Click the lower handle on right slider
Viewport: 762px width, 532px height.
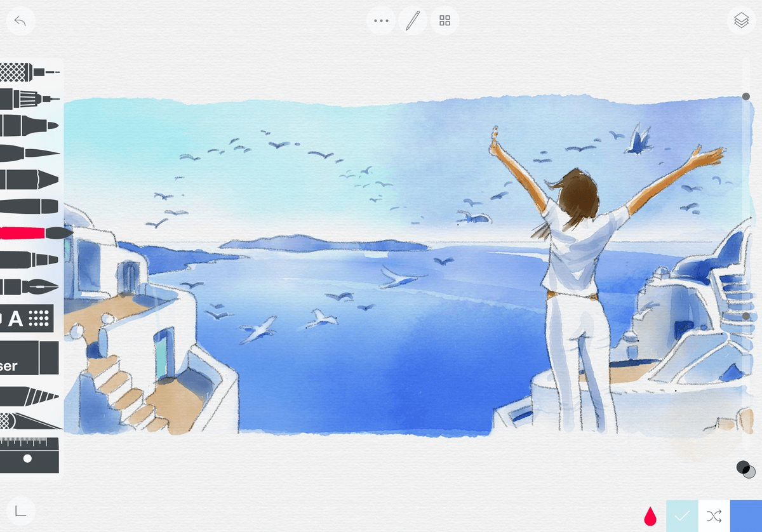click(746, 316)
